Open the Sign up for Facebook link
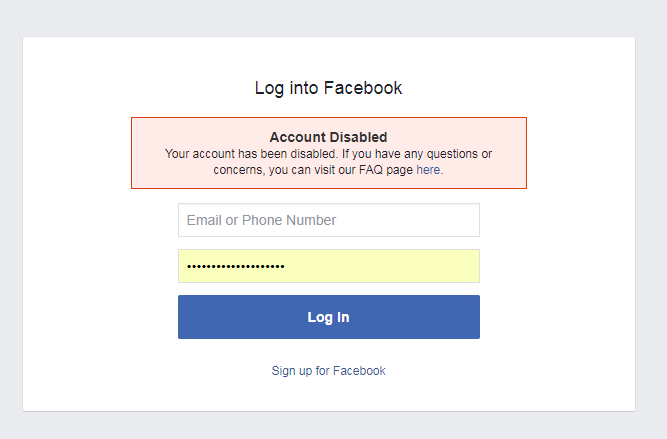Image resolution: width=667 pixels, height=439 pixels. pyautogui.click(x=328, y=371)
